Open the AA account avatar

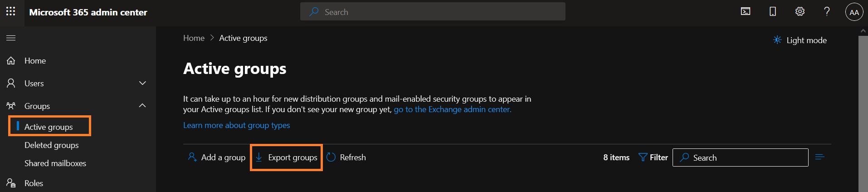point(854,12)
